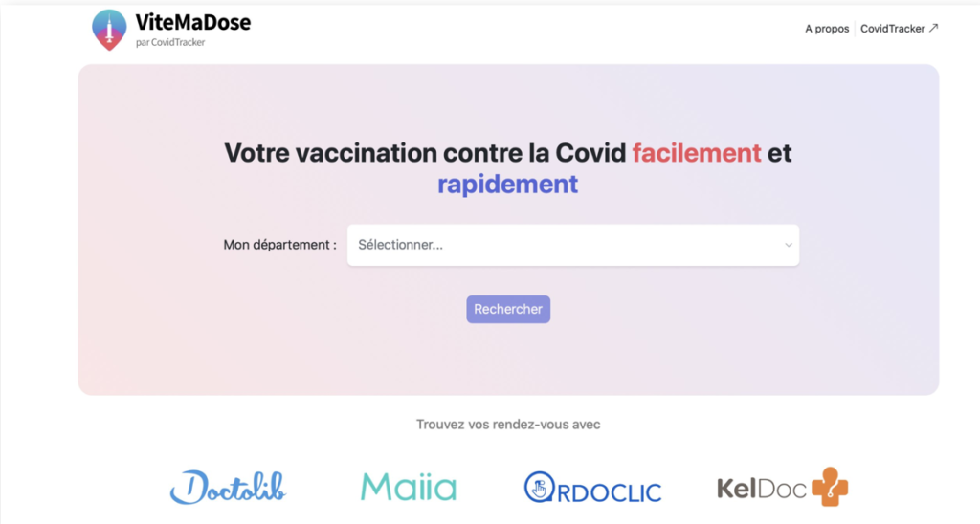
Task: Click the Rechercher button
Action: tap(508, 309)
